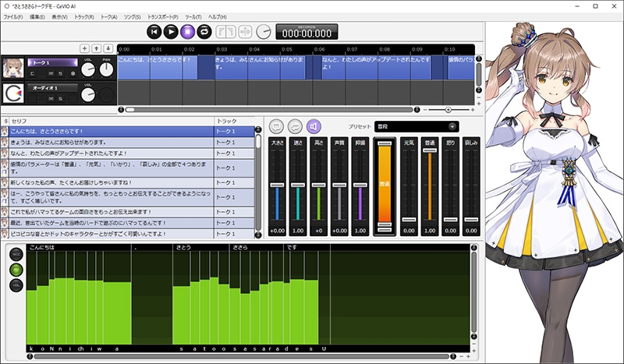Click the timeline zoom slider handle

[x=448, y=109]
